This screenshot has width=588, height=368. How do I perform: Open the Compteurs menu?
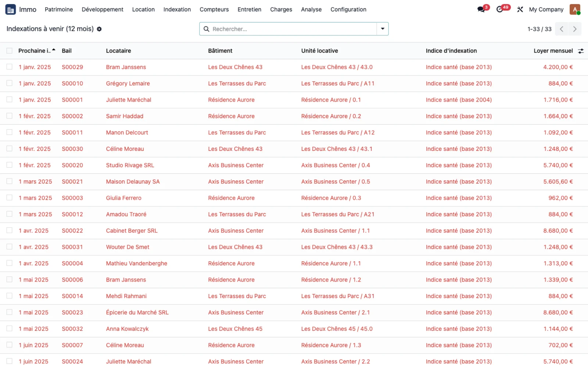(214, 10)
